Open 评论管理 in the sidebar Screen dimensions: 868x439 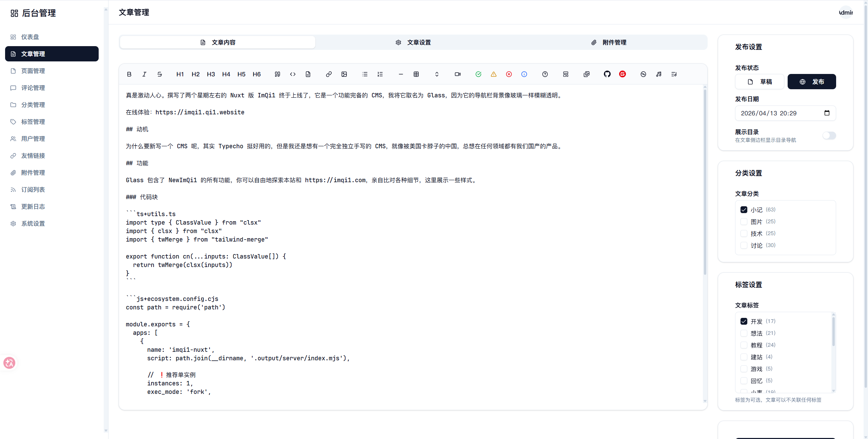click(33, 88)
